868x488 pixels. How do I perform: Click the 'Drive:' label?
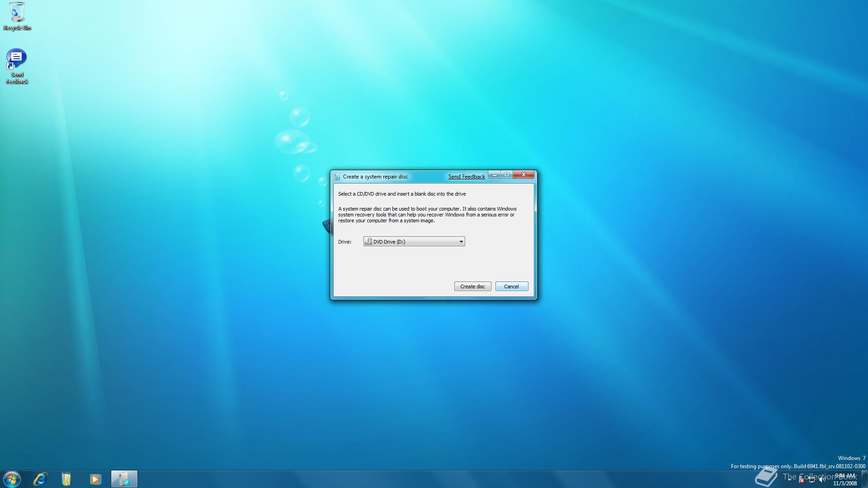coord(344,242)
